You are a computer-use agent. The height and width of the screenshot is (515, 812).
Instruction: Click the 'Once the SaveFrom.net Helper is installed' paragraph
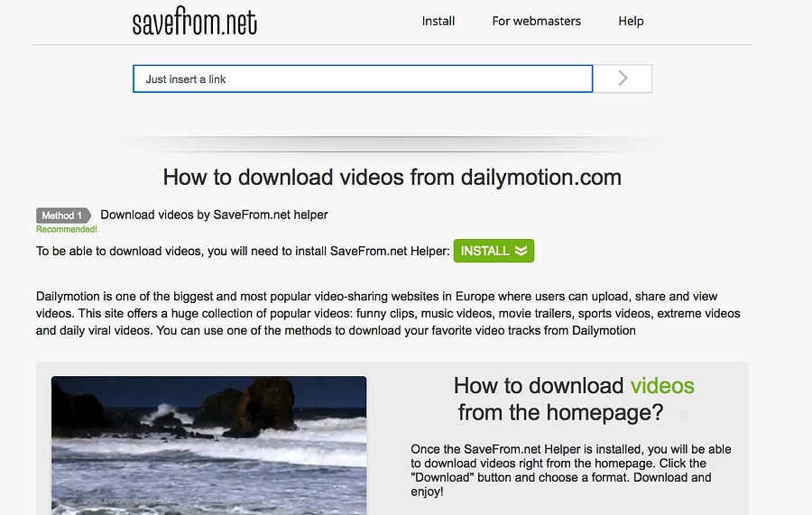pyautogui.click(x=571, y=470)
